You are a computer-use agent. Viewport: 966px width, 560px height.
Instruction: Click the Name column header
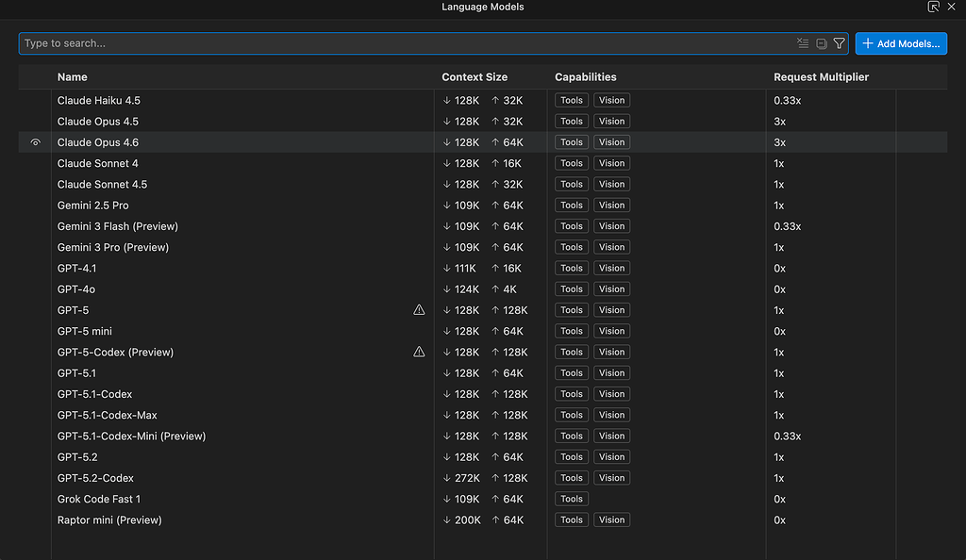[72, 77]
